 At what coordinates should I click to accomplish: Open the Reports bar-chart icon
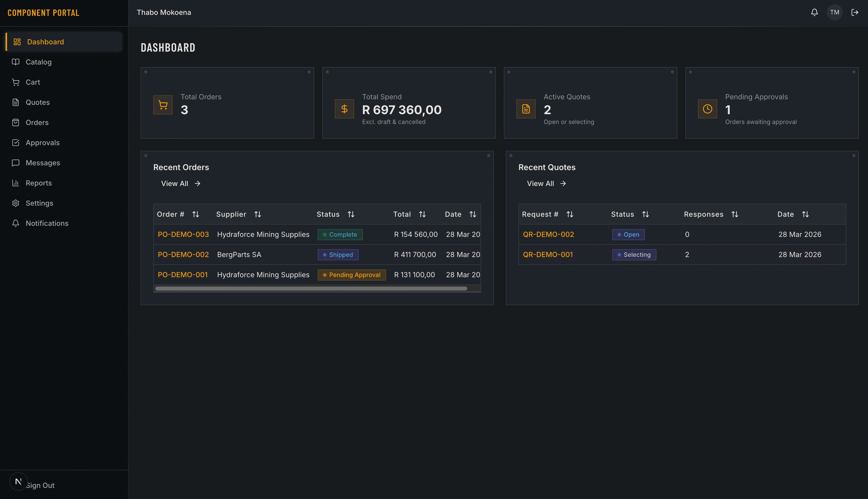click(16, 183)
